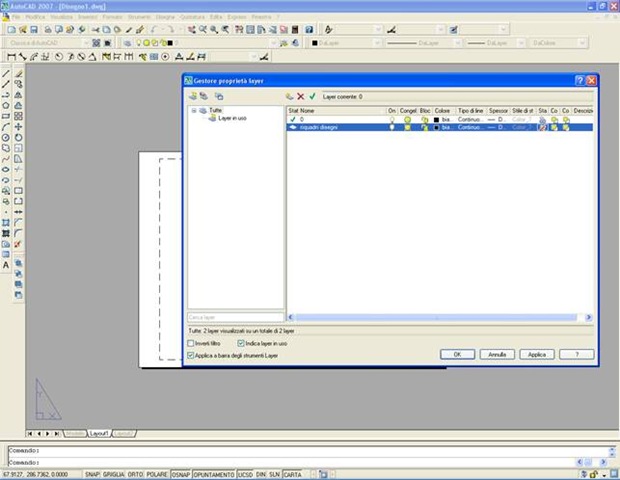
Task: Open the linetype control 'DaLayer' dropdown
Action: point(457,43)
